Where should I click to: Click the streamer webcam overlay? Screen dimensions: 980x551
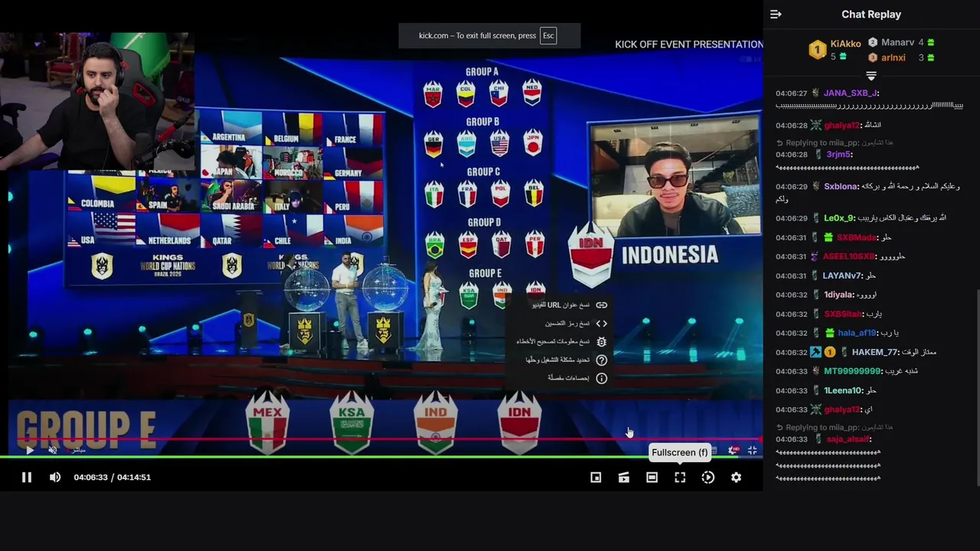point(96,101)
